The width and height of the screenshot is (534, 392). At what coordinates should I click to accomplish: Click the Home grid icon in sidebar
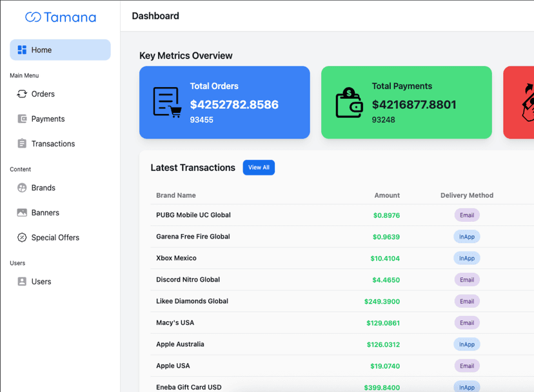tap(22, 50)
